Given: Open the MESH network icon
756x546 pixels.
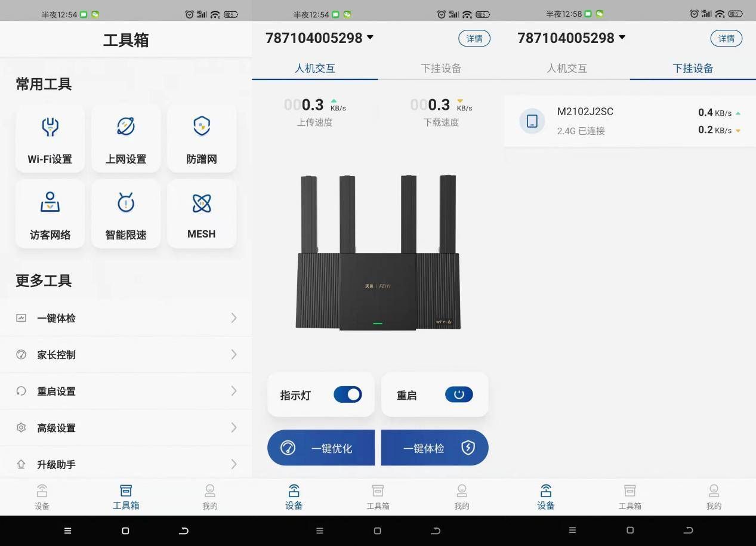Looking at the screenshot, I should coord(202,203).
